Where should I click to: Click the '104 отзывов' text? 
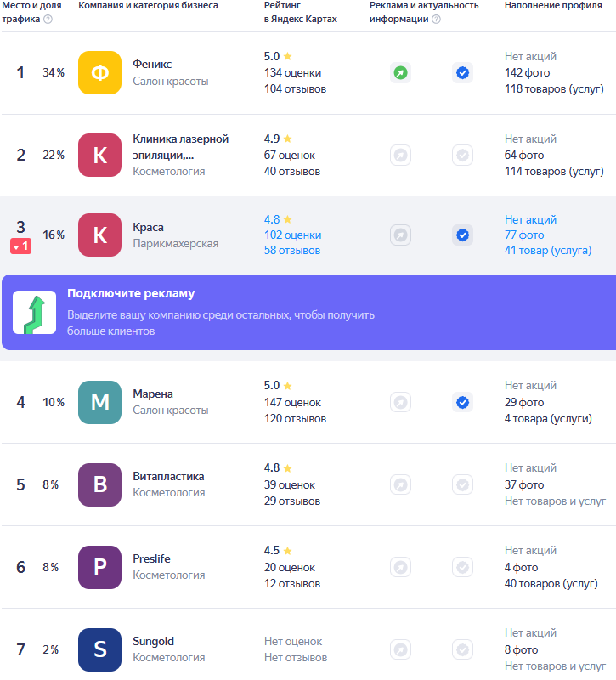pyautogui.click(x=295, y=89)
